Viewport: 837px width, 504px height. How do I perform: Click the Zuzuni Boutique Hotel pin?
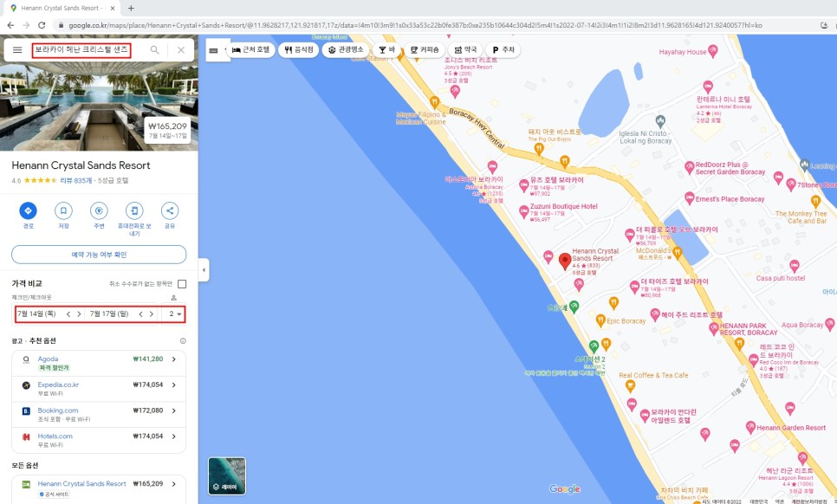click(x=523, y=211)
